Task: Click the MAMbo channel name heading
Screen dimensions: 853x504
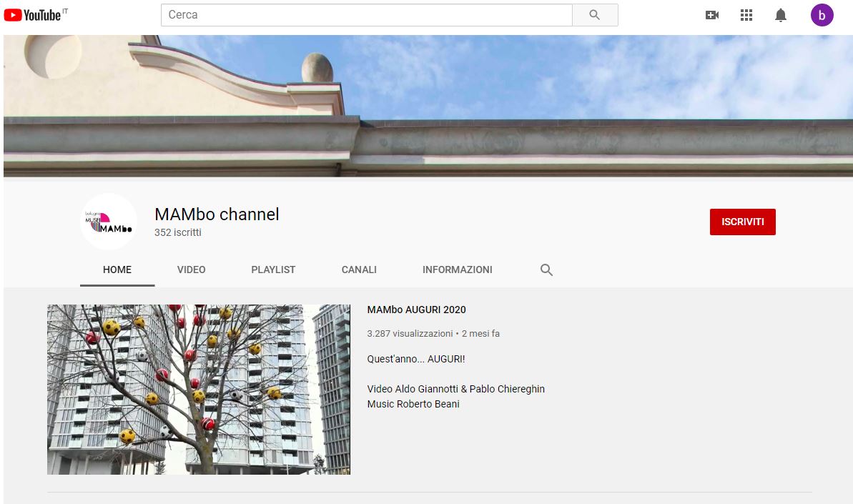Action: click(x=217, y=214)
